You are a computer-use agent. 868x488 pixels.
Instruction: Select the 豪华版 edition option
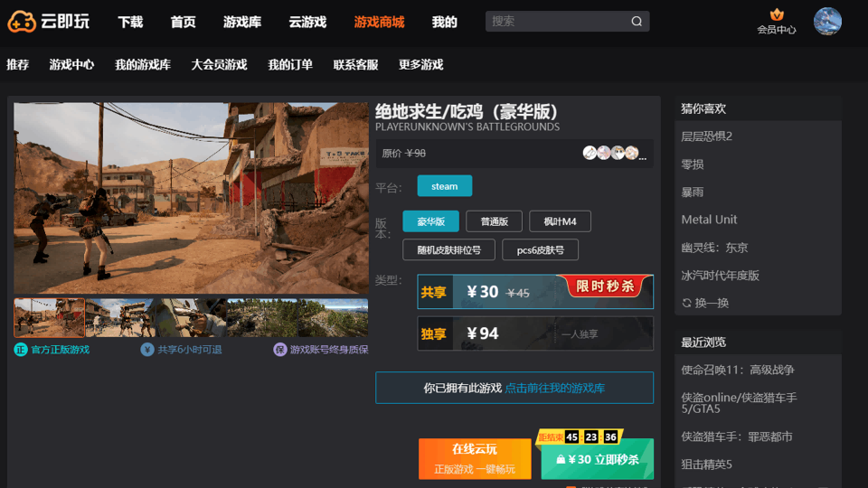coord(430,221)
